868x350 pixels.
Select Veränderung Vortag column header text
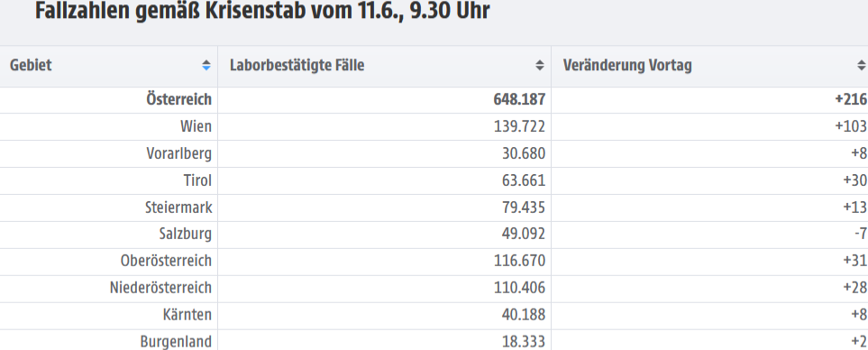point(627,65)
